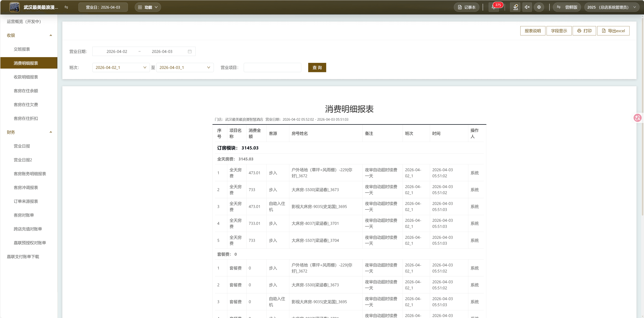Click 导出excel to export the report

tap(613, 31)
